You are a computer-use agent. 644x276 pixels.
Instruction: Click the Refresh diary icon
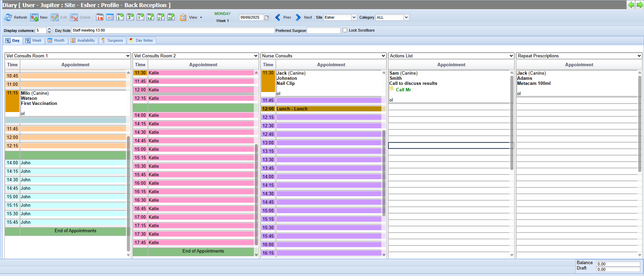click(x=8, y=17)
